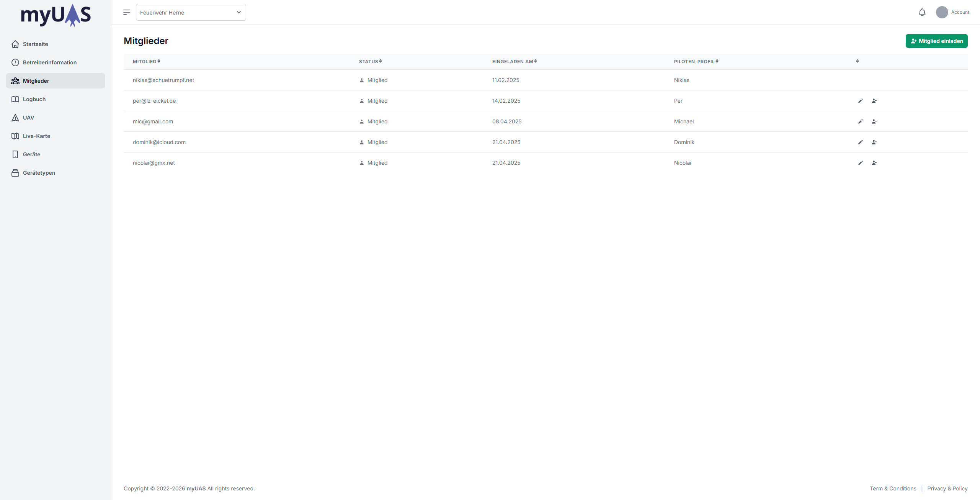Toggle sidebar with hamburger menu icon
The width and height of the screenshot is (980, 500).
(x=127, y=12)
